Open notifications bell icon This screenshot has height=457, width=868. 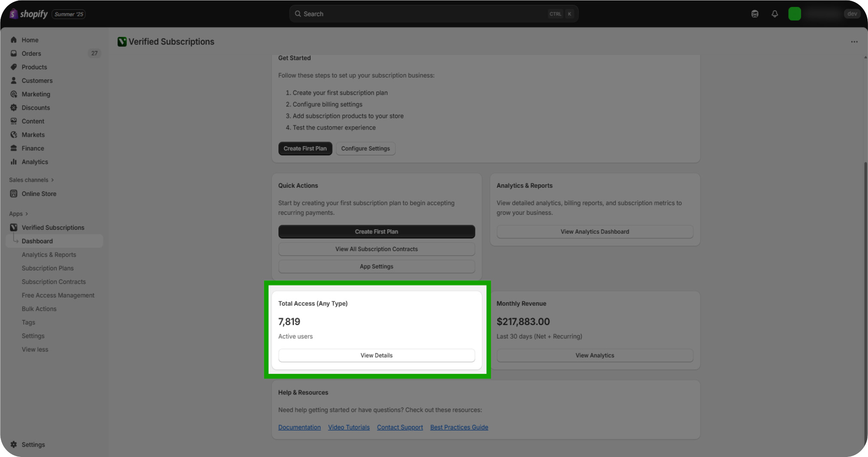pyautogui.click(x=774, y=14)
